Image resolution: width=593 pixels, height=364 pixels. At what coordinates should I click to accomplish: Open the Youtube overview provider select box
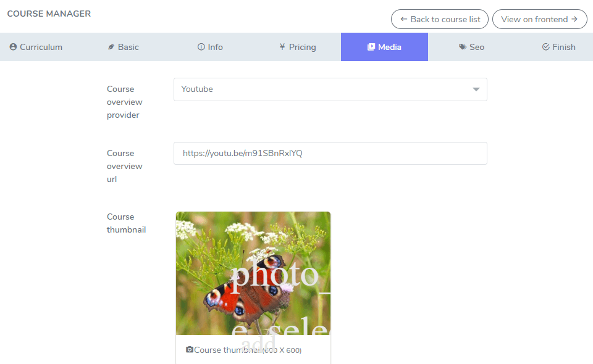click(321, 89)
